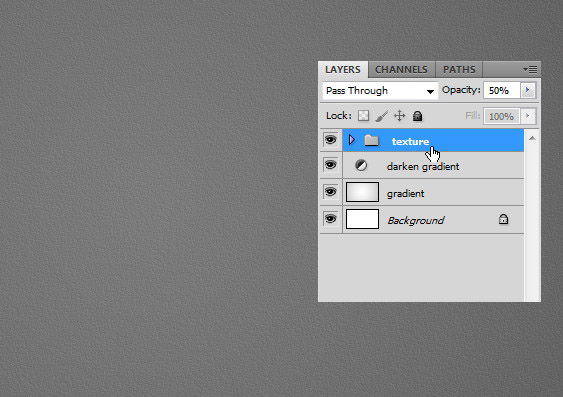Screen dimensions: 563x397
Task: Hide the gradient layer
Action: click(x=330, y=192)
